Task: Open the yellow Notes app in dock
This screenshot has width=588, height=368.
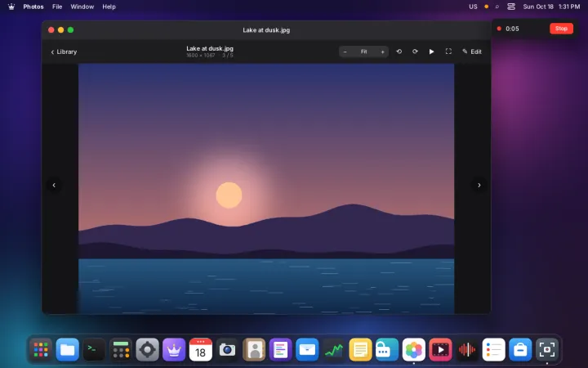Action: (x=360, y=350)
